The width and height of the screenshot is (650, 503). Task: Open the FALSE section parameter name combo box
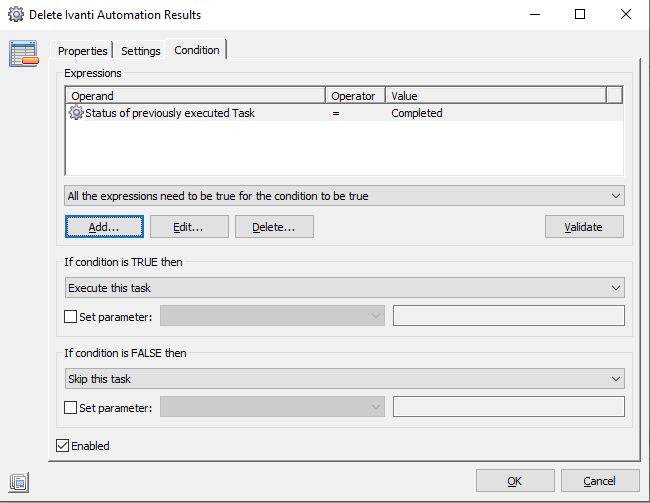click(x=272, y=407)
